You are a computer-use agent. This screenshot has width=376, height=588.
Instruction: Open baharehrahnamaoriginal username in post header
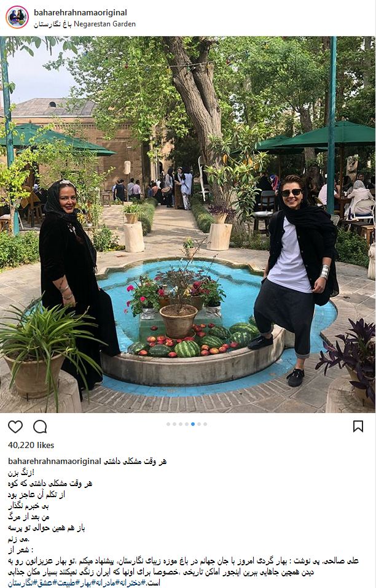point(80,12)
